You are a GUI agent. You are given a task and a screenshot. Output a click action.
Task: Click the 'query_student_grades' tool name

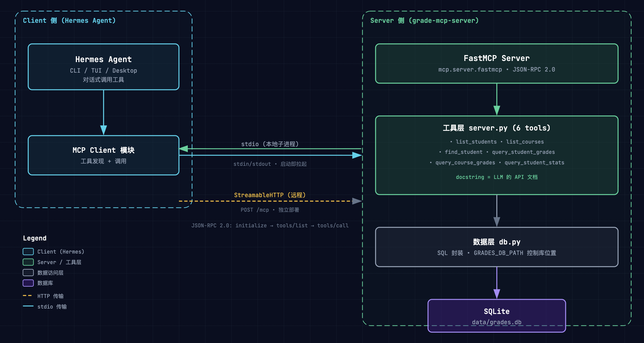523,152
